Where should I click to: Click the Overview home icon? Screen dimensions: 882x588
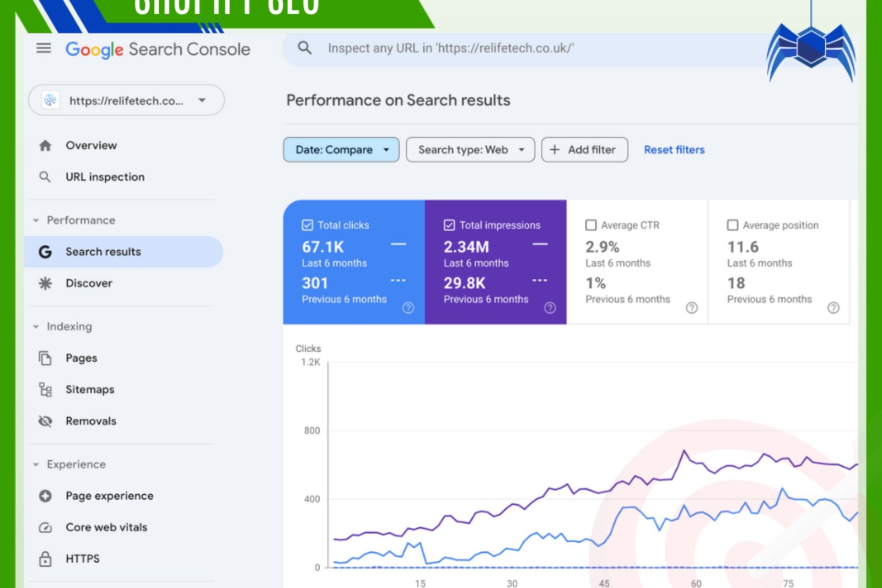45,145
